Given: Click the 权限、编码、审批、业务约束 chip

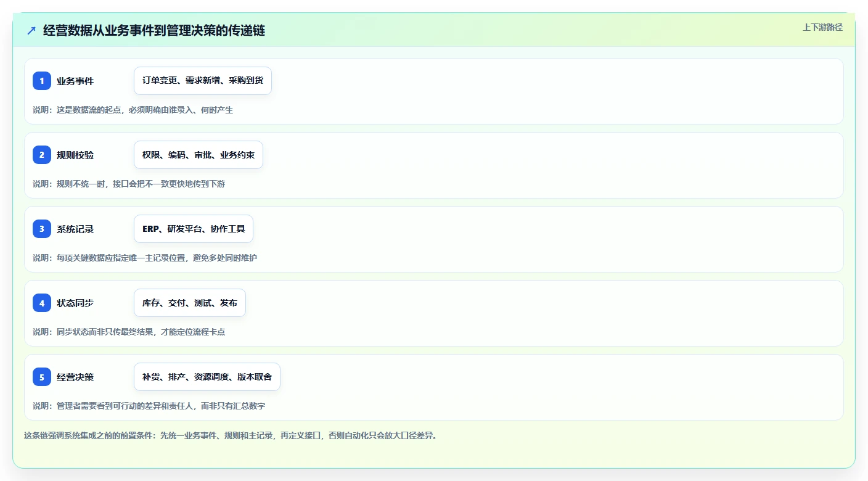Looking at the screenshot, I should click(199, 155).
